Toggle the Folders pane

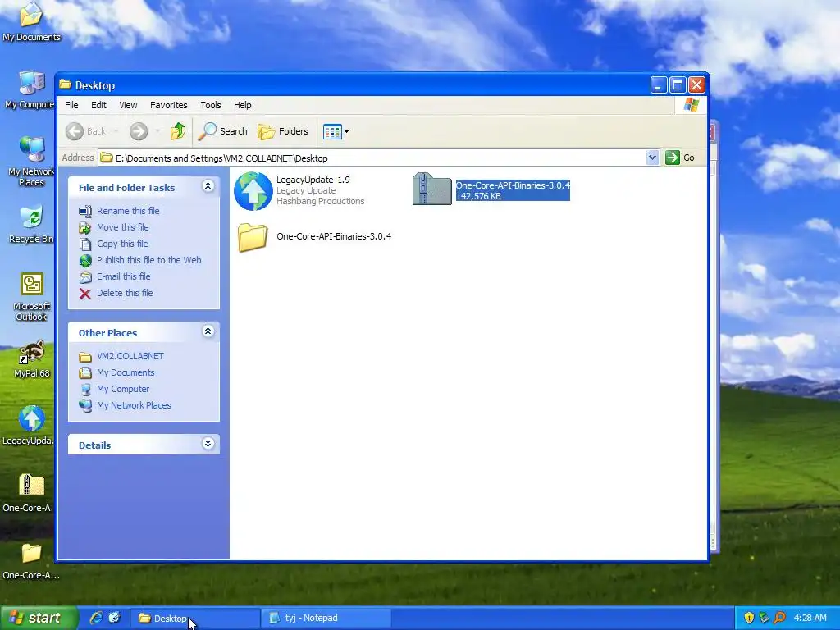pyautogui.click(x=283, y=131)
